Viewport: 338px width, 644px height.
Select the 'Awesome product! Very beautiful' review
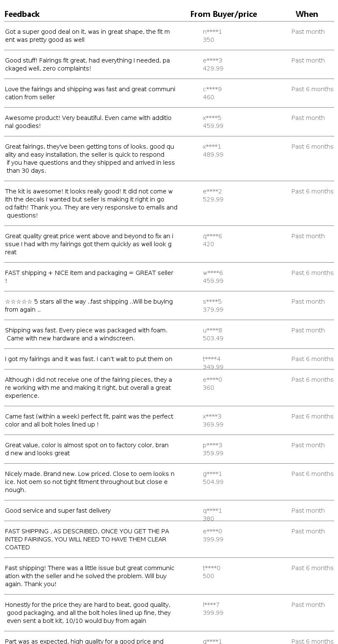click(88, 122)
